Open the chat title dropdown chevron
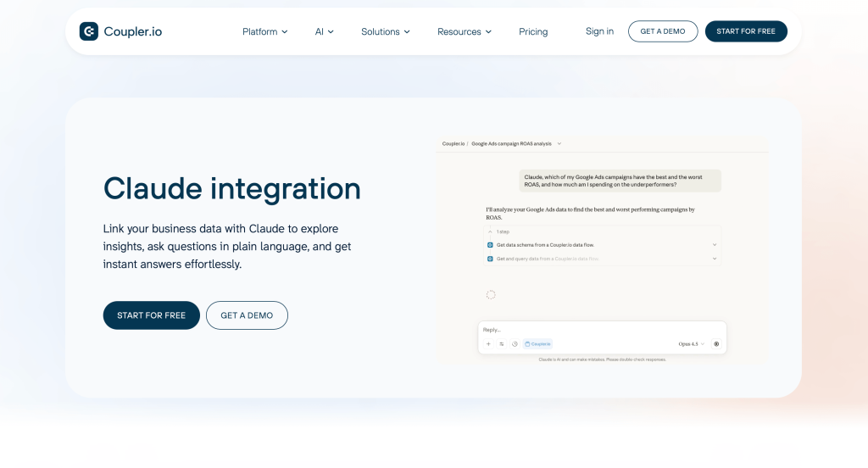The width and height of the screenshot is (868, 468). (559, 143)
